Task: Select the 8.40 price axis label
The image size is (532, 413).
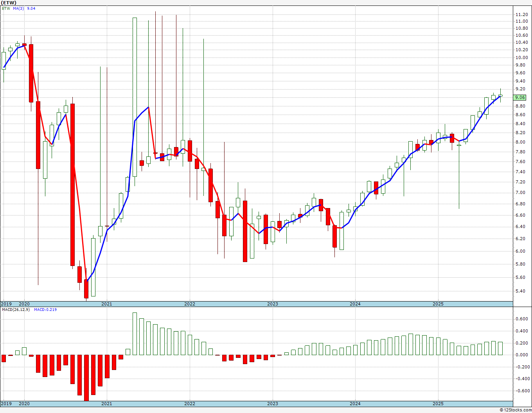Action: point(521,124)
